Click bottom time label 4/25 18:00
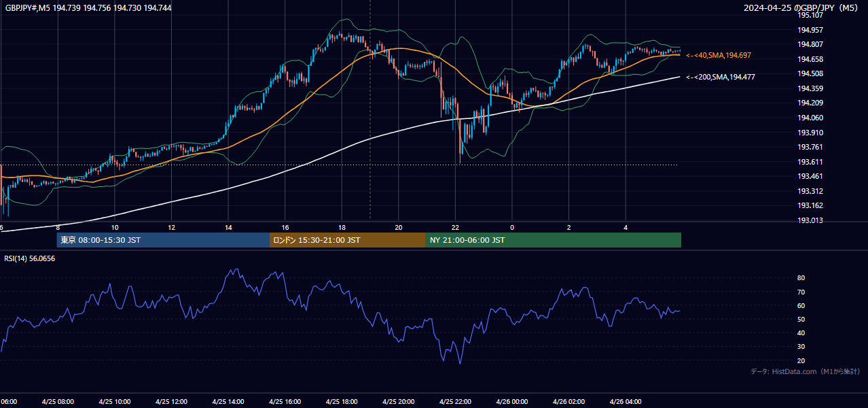The image size is (868, 408). pos(342,402)
